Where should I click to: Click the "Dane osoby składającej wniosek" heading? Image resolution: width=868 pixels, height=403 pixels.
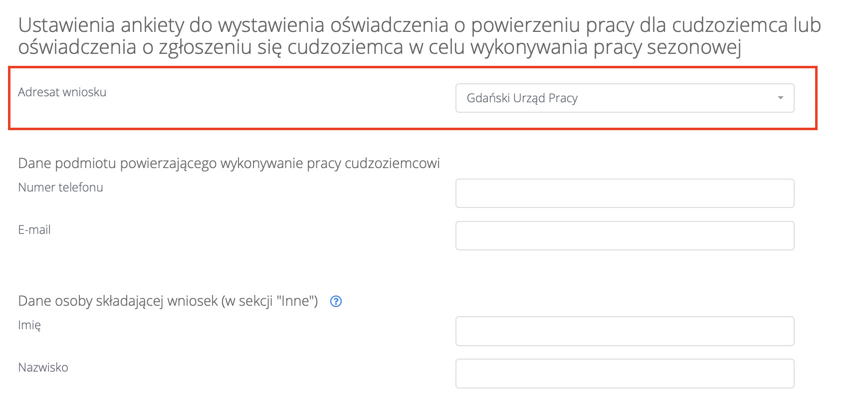118,301
